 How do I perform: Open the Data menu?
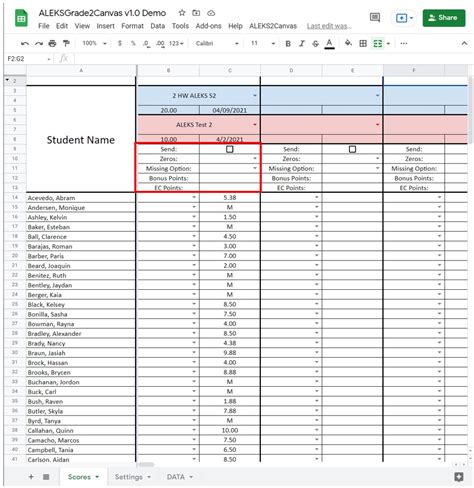pyautogui.click(x=157, y=26)
